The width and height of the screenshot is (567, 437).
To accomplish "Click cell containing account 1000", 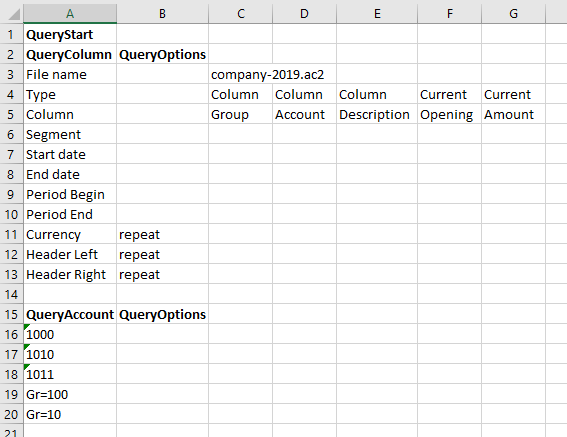I will [70, 335].
